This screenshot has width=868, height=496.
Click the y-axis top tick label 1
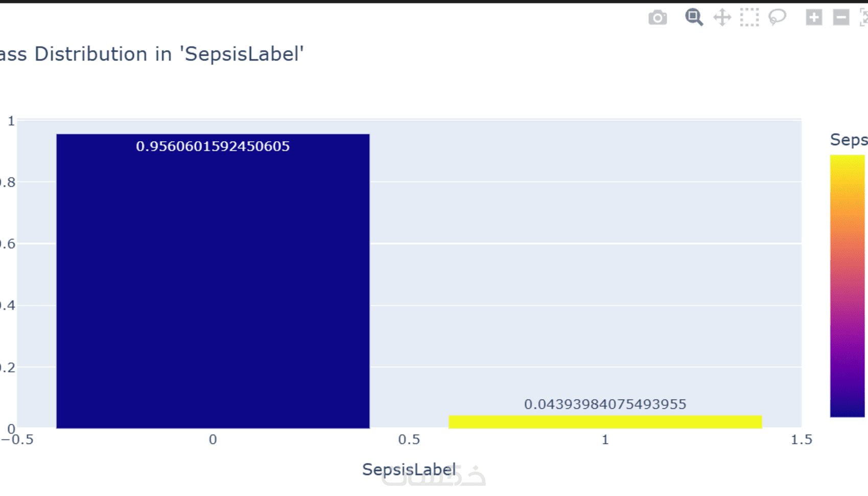[11, 121]
